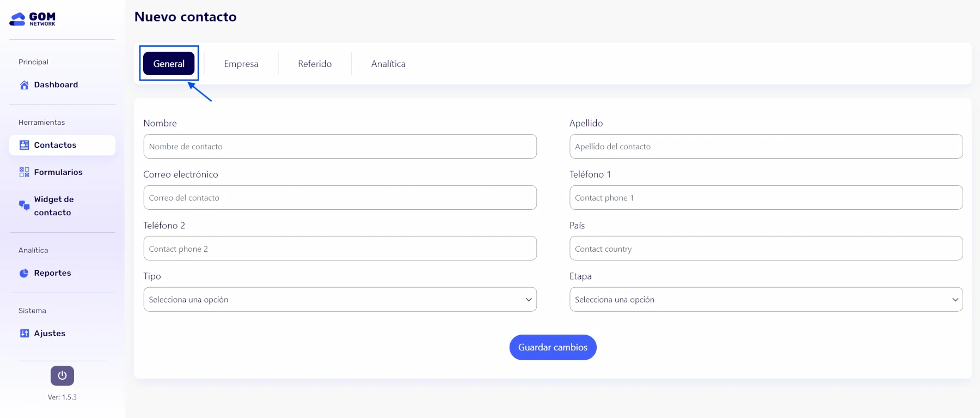Click the Dashboard home icon
980x418 pixels.
24,85
